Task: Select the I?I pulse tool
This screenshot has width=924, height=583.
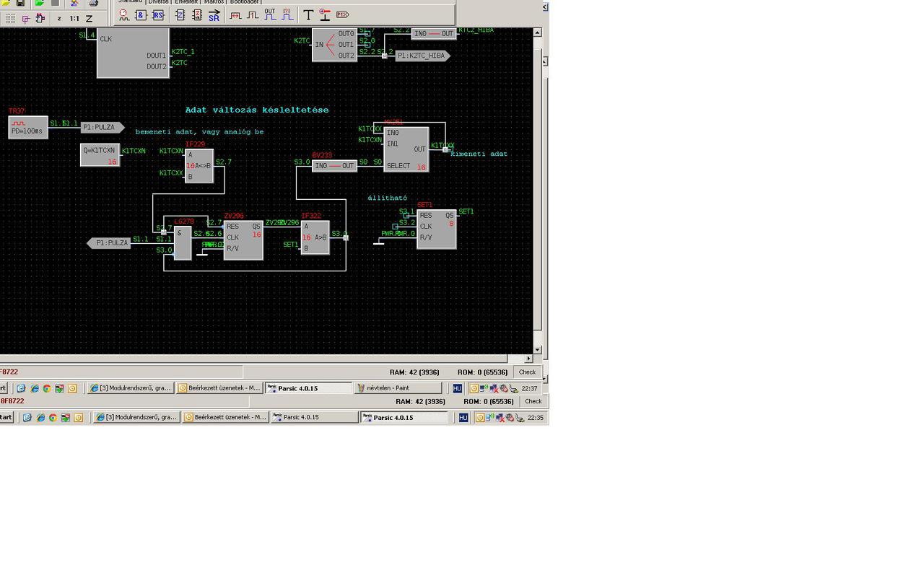Action: click(287, 15)
